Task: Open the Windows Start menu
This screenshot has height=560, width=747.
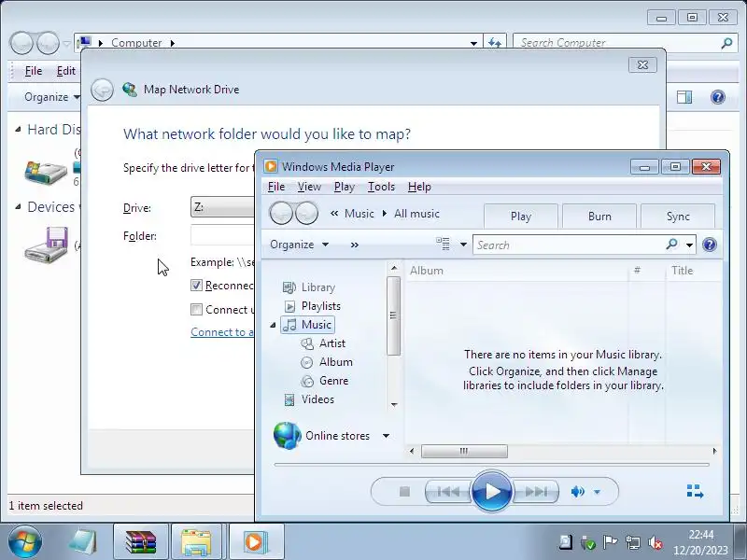Action: [x=24, y=542]
